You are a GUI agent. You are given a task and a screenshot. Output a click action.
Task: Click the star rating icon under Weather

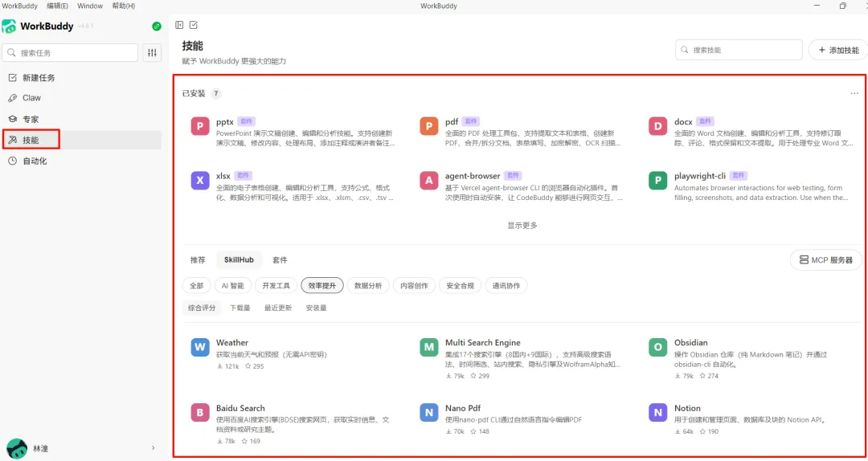click(248, 366)
